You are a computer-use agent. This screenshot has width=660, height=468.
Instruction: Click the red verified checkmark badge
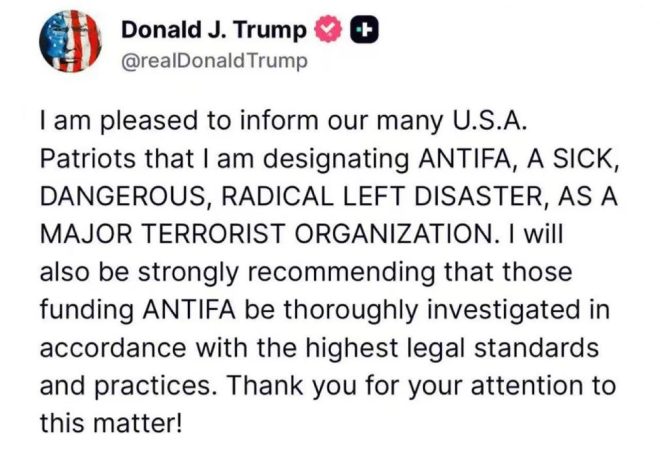(328, 29)
